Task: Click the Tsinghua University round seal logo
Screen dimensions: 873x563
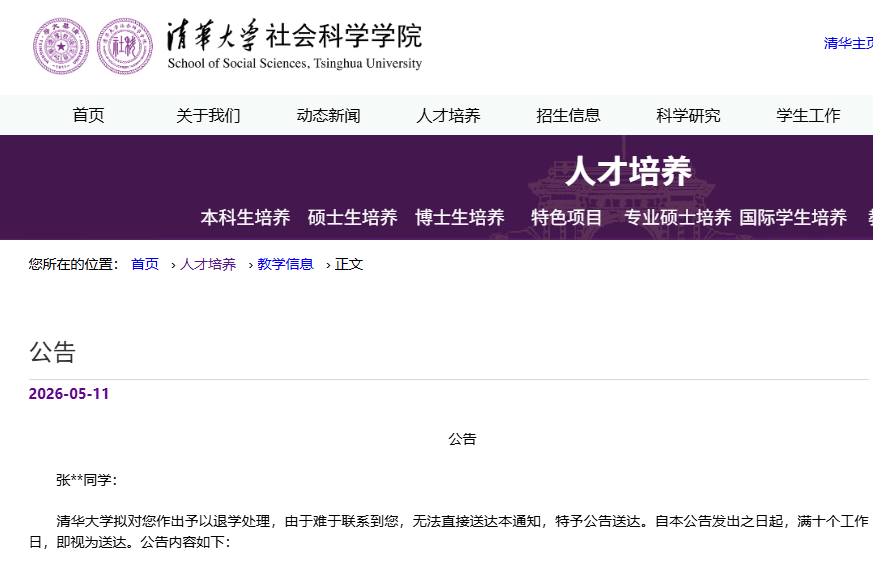Action: tap(61, 46)
